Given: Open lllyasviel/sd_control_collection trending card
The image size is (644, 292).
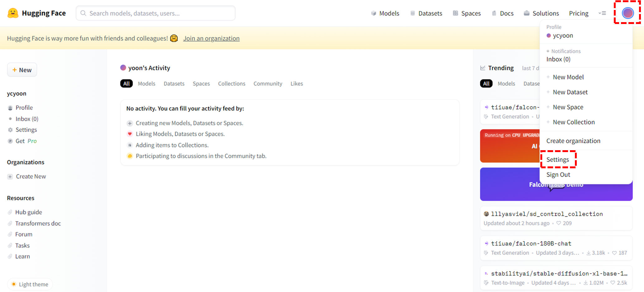Looking at the screenshot, I should click(x=556, y=218).
